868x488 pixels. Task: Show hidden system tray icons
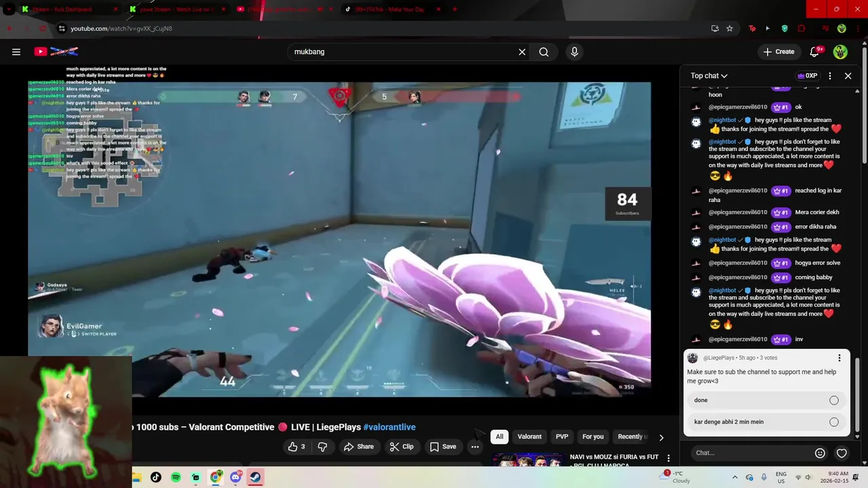tap(734, 477)
